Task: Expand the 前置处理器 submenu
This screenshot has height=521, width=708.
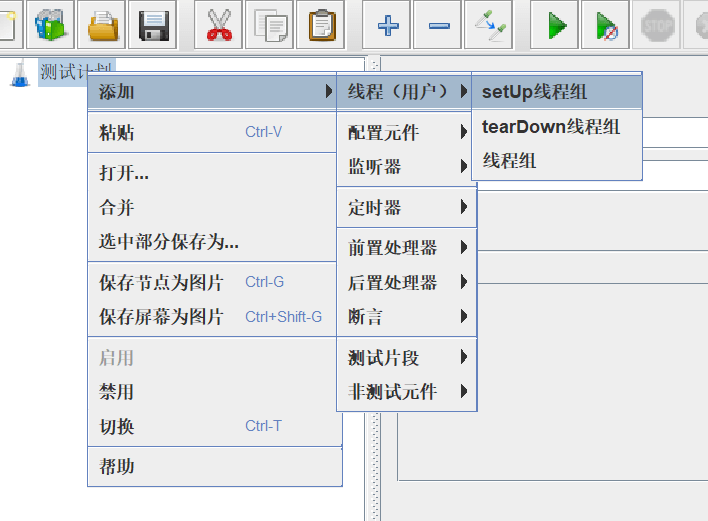Action: coord(407,248)
